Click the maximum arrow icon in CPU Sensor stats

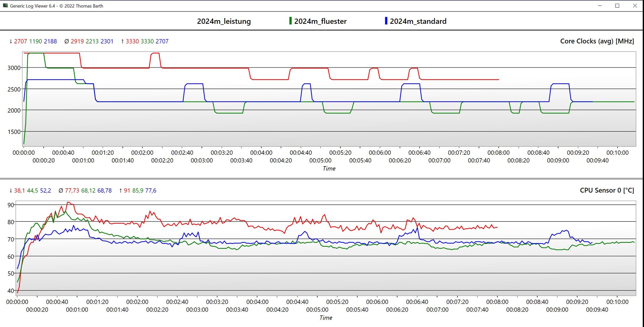click(120, 191)
